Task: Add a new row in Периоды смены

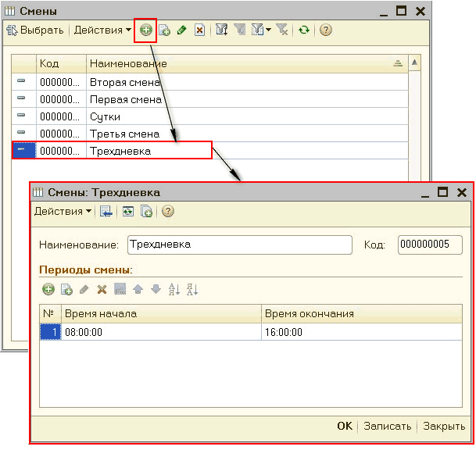Action: 48,289
